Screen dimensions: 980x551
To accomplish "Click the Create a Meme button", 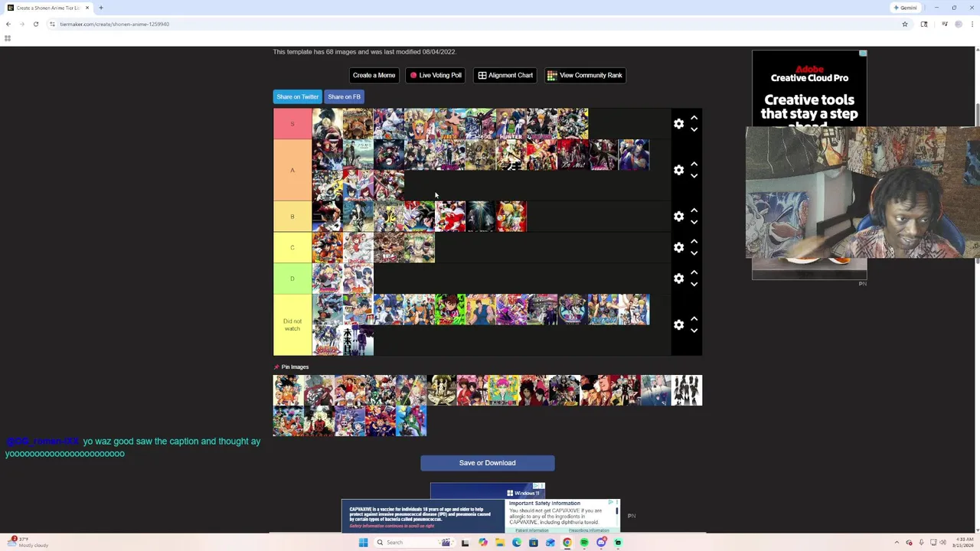I will (374, 75).
